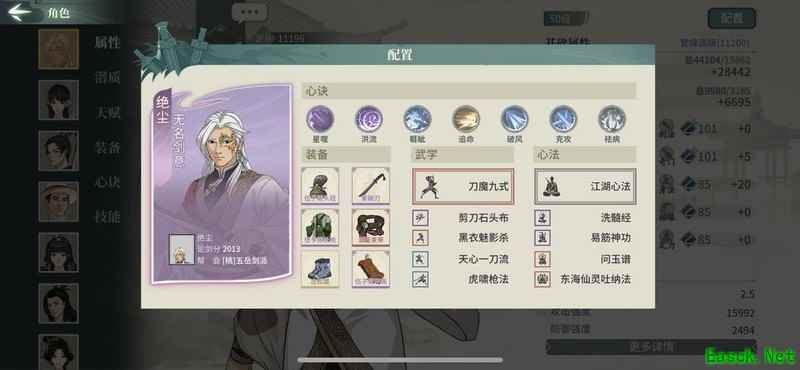
Task: Select the 追命 heart-art icon
Action: point(466,119)
